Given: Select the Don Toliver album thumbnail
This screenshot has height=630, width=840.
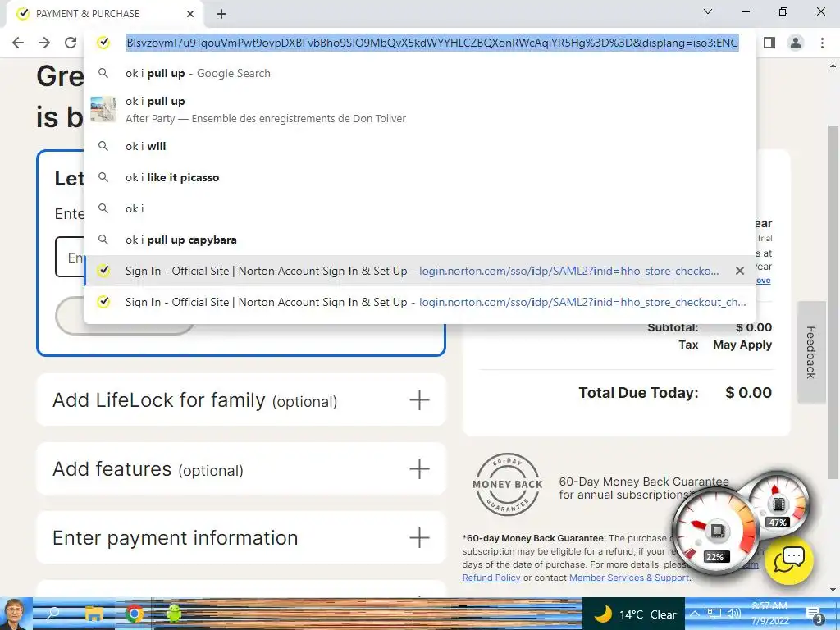Looking at the screenshot, I should coord(103,109).
